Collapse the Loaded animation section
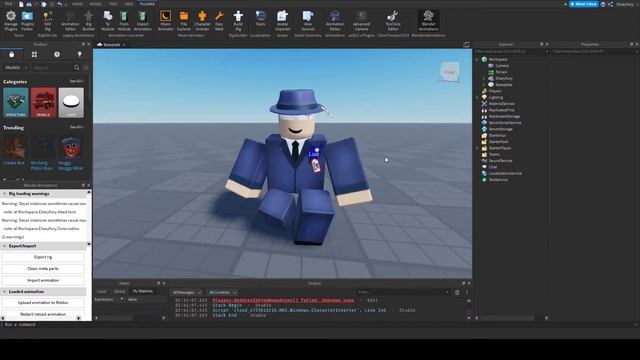640x360 pixels. pos(4,292)
